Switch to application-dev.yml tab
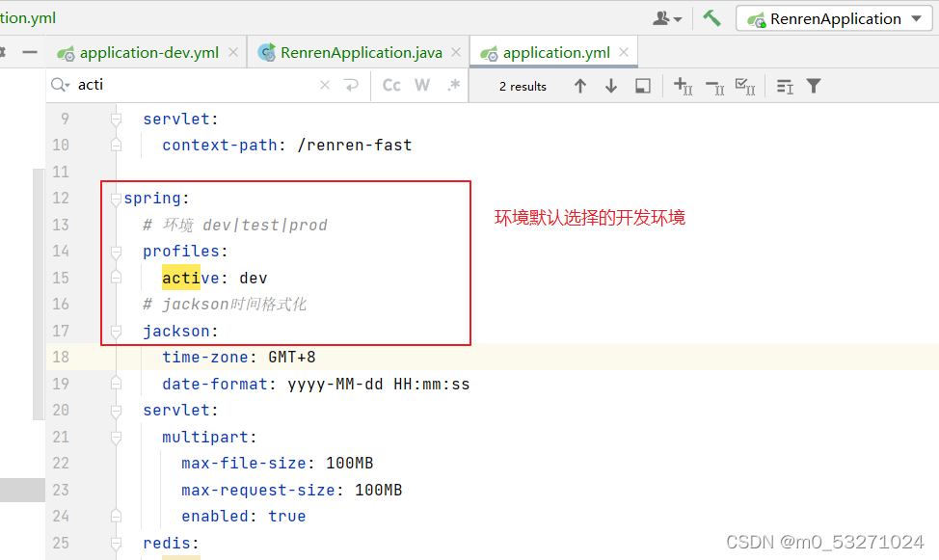Screen dimensions: 939x560 click(149, 53)
